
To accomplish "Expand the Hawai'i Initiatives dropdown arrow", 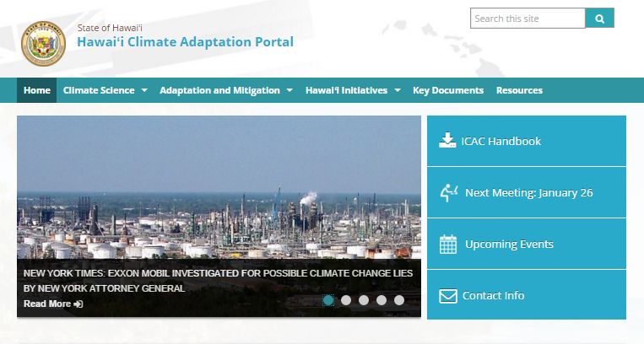I will pos(398,90).
